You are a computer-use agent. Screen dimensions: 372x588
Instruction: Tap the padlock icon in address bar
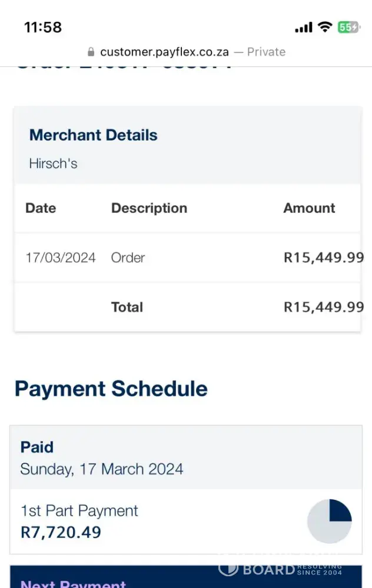point(91,52)
